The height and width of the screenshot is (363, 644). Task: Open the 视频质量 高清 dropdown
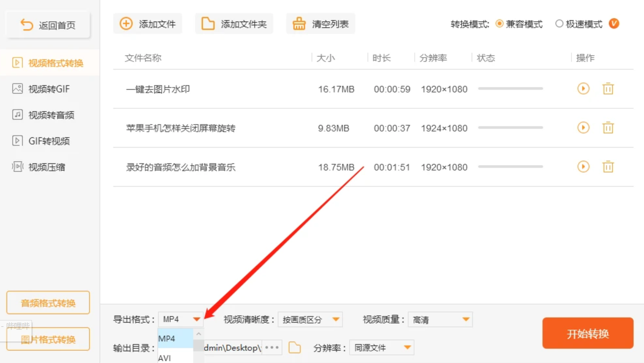tap(440, 319)
